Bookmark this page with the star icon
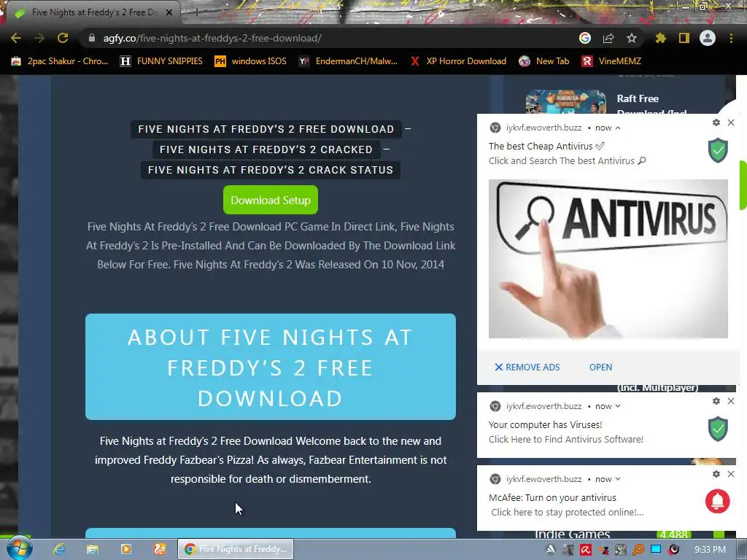The height and width of the screenshot is (560, 747). (x=632, y=38)
